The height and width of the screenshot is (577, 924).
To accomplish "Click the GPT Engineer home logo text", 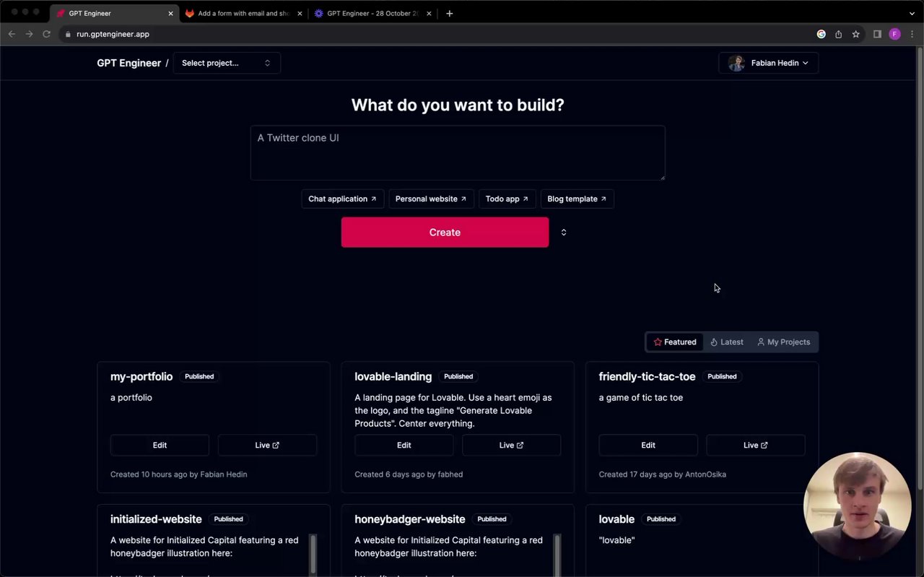I will [x=129, y=63].
